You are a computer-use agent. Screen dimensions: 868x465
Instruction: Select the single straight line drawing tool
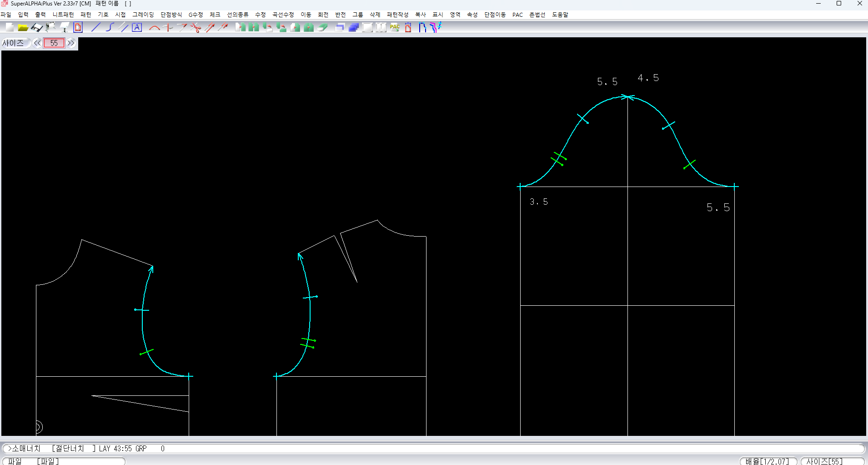click(x=95, y=28)
